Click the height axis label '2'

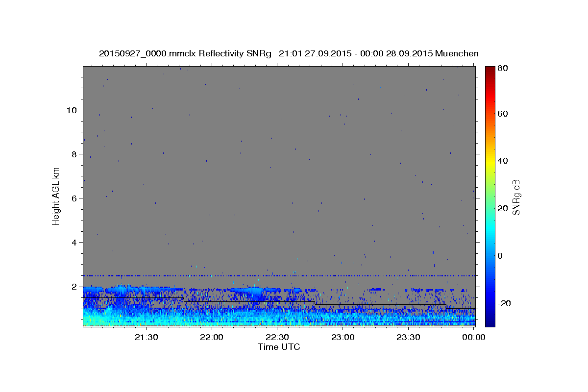(x=74, y=286)
